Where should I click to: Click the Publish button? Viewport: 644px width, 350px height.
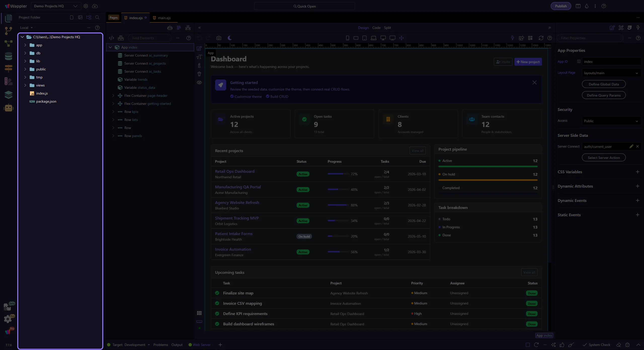561,6
